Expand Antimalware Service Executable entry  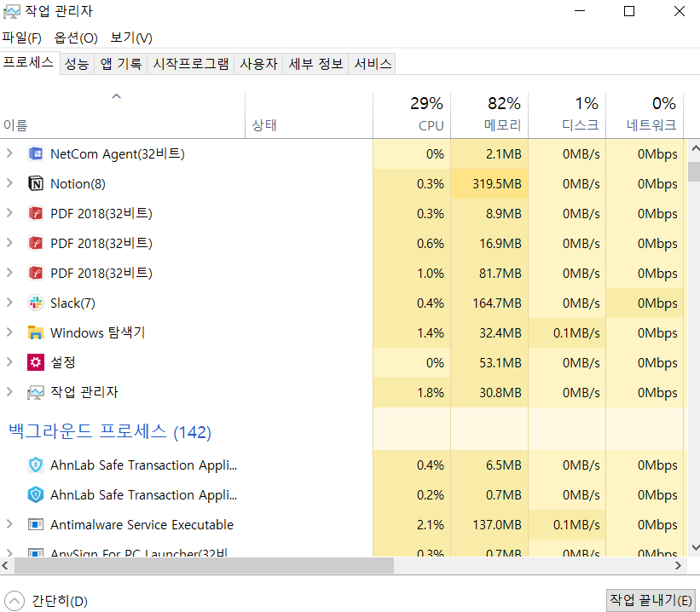click(9, 524)
